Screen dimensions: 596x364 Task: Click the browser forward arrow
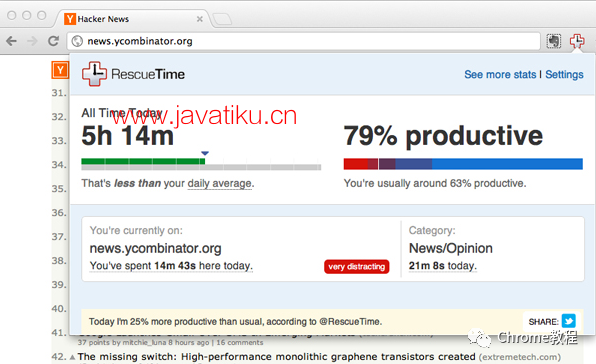coord(33,41)
